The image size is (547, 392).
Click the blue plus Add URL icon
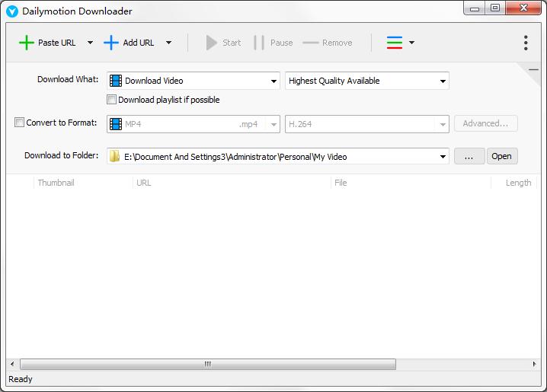pyautogui.click(x=111, y=43)
